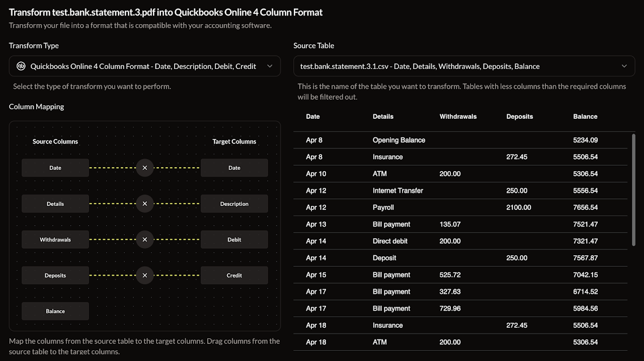Select the Payroll details cell
The height and width of the screenshot is (361, 644).
click(383, 207)
